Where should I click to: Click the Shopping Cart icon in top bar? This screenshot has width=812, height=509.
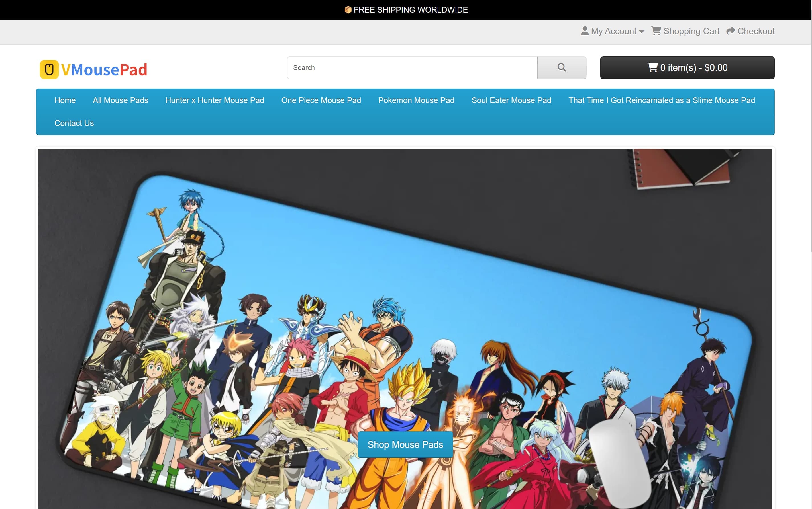tap(656, 31)
